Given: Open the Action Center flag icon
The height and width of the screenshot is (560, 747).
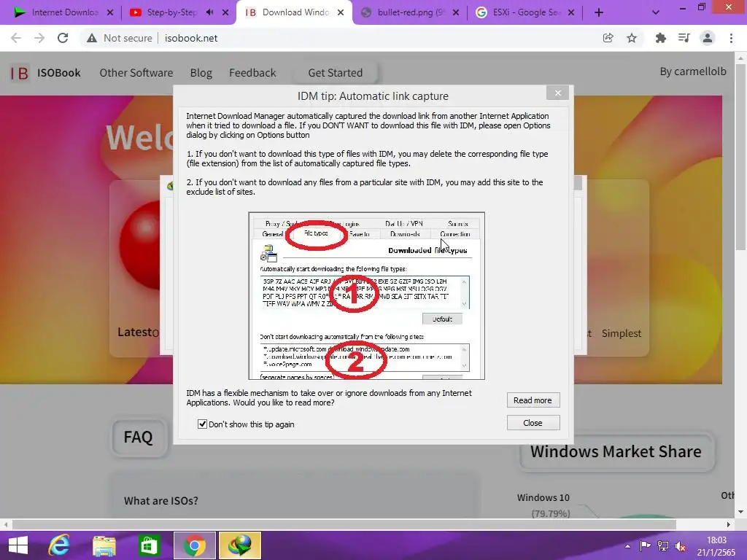Looking at the screenshot, I should 645,546.
